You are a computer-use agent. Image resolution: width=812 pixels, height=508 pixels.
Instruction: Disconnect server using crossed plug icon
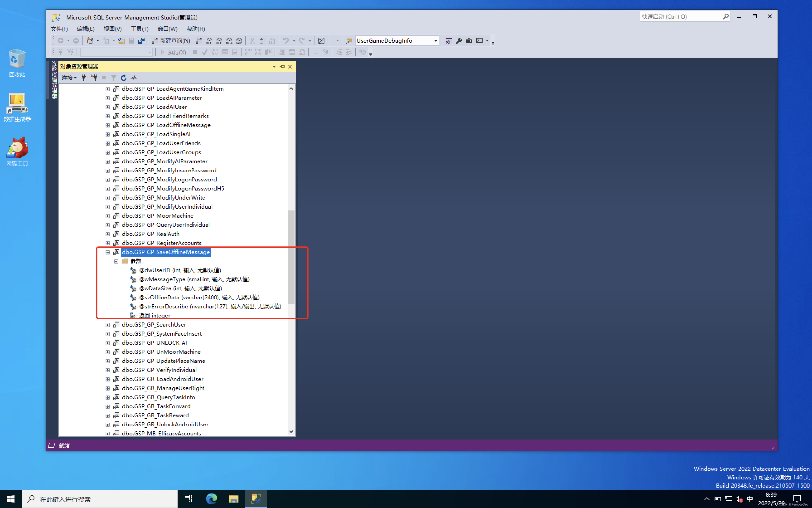point(94,78)
